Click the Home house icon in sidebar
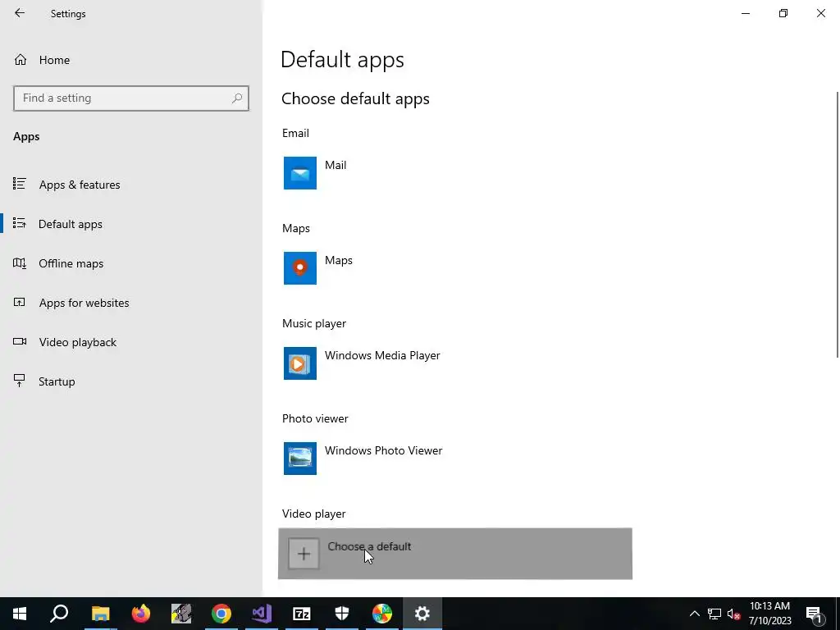Viewport: 840px width, 630px height. pyautogui.click(x=21, y=59)
